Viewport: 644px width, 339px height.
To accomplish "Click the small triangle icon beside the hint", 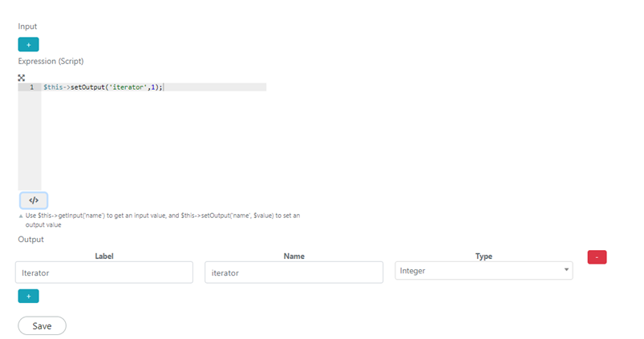I will click(21, 216).
